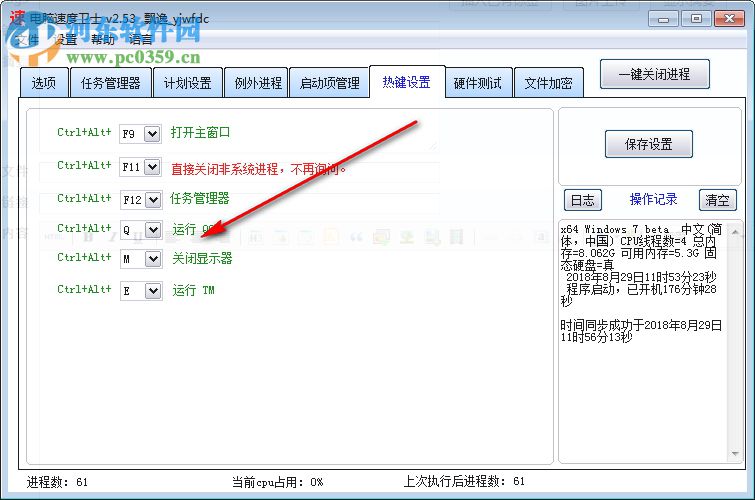Click the 一键关闭进程 button
755x500 pixels.
[x=655, y=74]
